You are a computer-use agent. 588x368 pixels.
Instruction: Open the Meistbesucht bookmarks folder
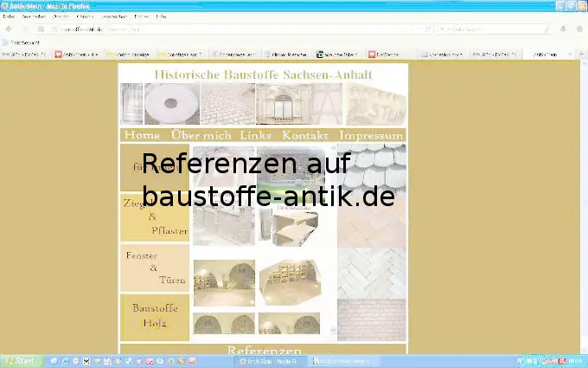[21, 42]
